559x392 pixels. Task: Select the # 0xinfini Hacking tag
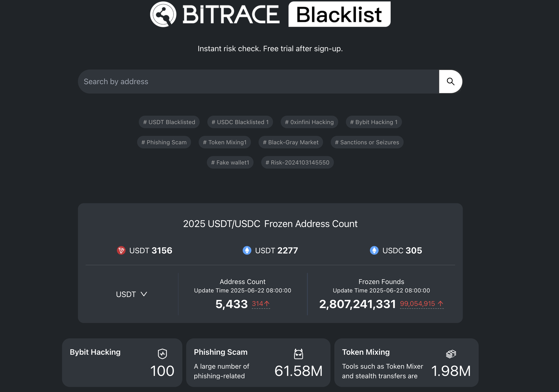pos(309,122)
